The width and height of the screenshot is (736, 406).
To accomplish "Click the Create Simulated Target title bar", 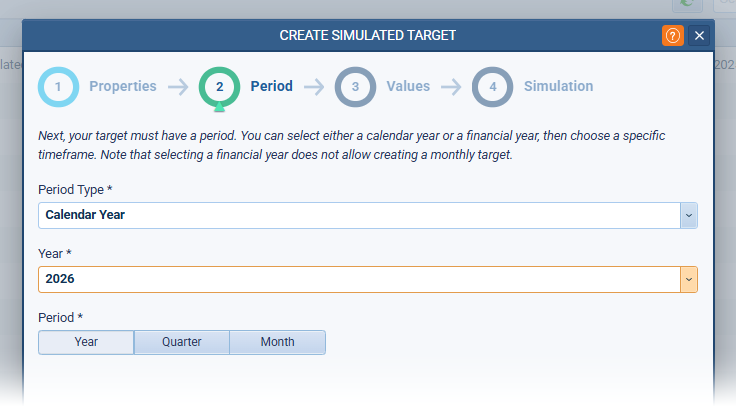I will (x=367, y=35).
